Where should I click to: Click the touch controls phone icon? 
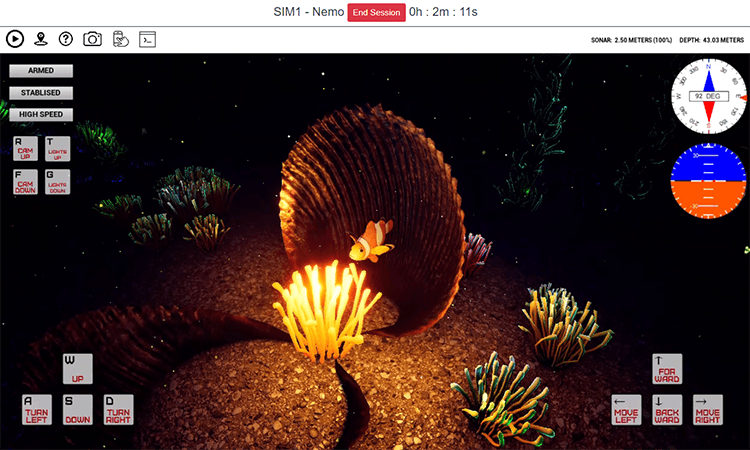click(119, 39)
